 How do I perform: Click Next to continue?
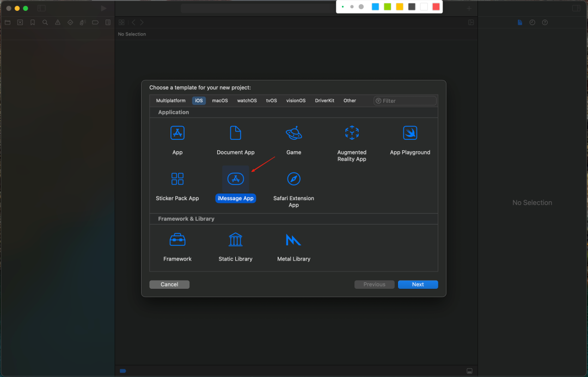(418, 285)
